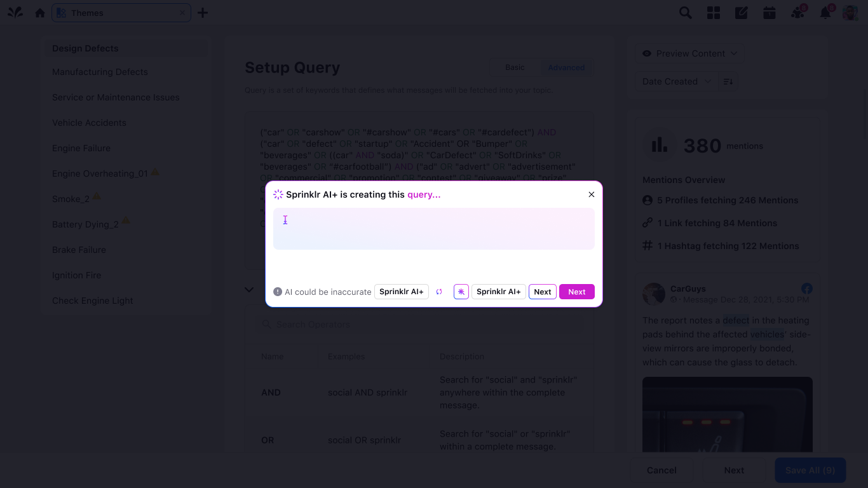Select Engine Failure in the theme list
The width and height of the screenshot is (868, 488).
coord(81,148)
